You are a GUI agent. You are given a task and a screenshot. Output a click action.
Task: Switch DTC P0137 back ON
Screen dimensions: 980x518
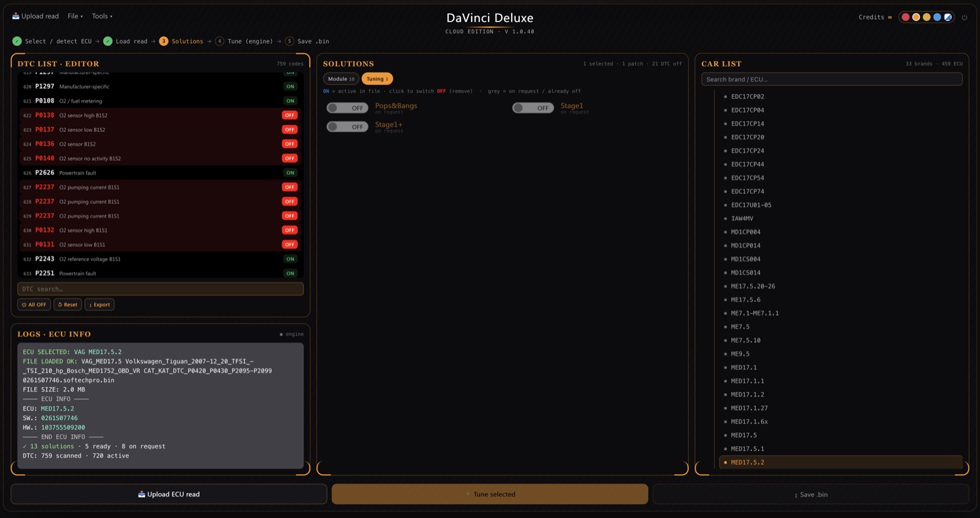289,129
